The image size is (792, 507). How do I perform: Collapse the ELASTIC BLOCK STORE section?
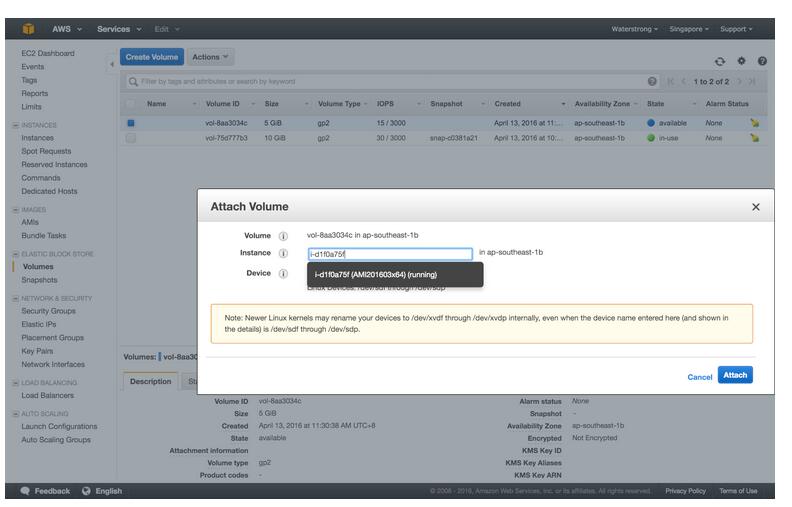[x=16, y=254]
